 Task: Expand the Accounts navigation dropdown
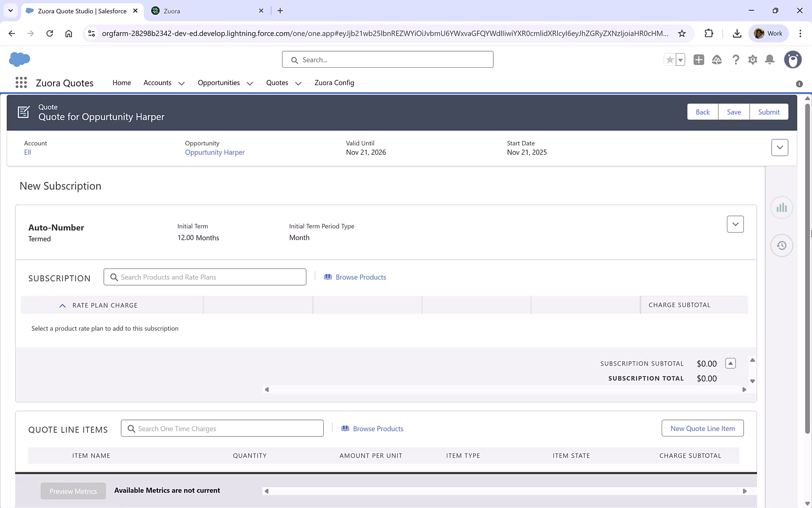pos(181,83)
